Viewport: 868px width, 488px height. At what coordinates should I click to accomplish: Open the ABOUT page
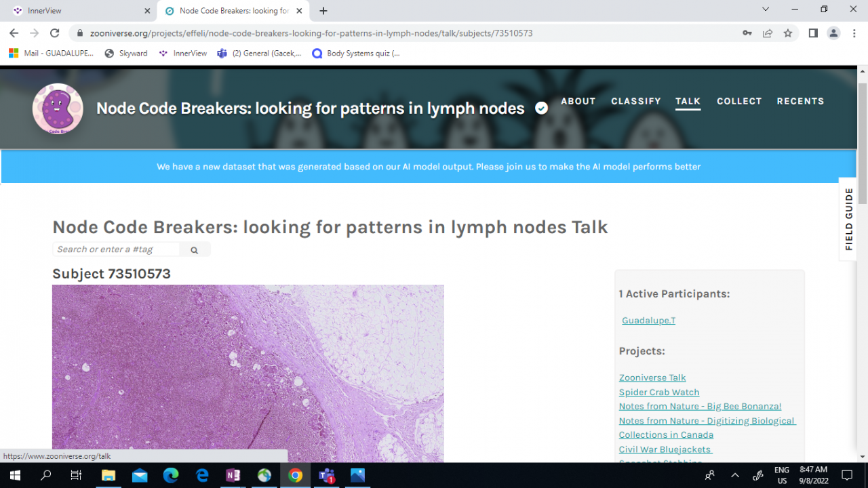(578, 101)
